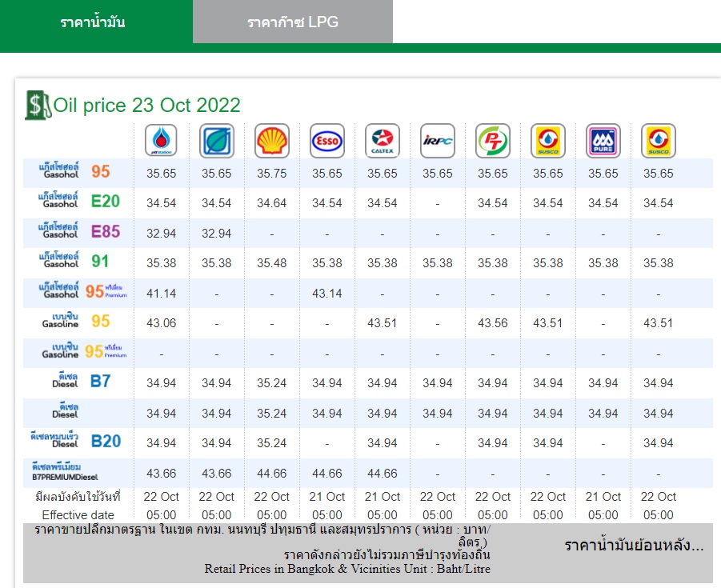Click Shell's Gasohol 95 price 35.75
Image resolution: width=721 pixels, height=588 pixels.
[x=272, y=174]
